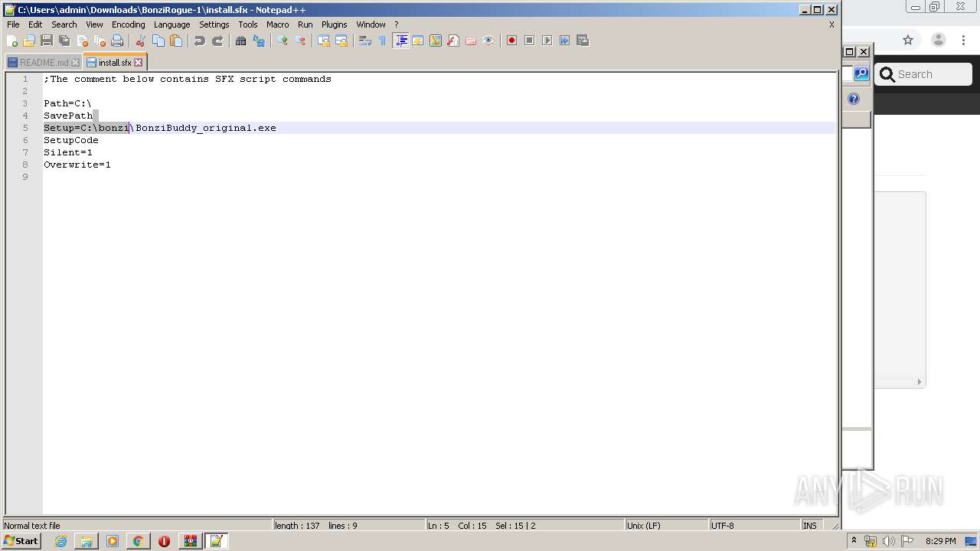Start macro recording with red dot icon

click(x=512, y=41)
